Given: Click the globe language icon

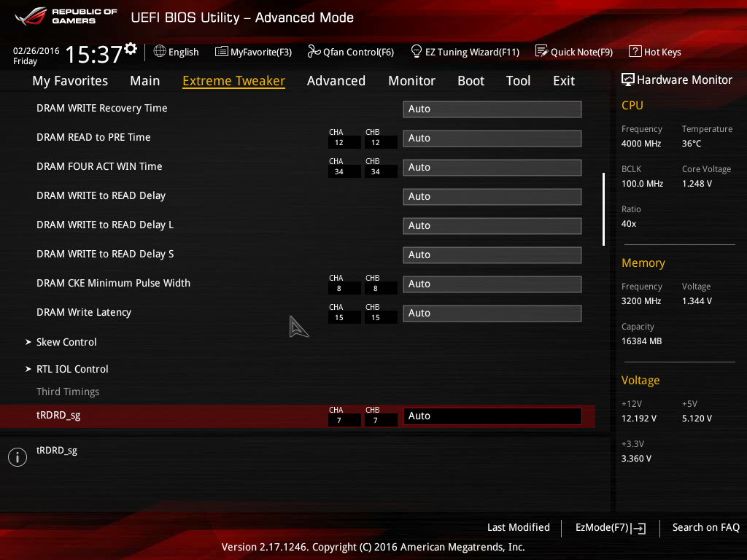Looking at the screenshot, I should pyautogui.click(x=160, y=51).
